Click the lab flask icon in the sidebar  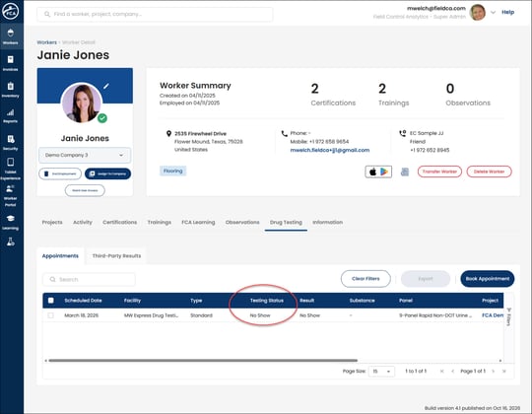[x=11, y=241]
